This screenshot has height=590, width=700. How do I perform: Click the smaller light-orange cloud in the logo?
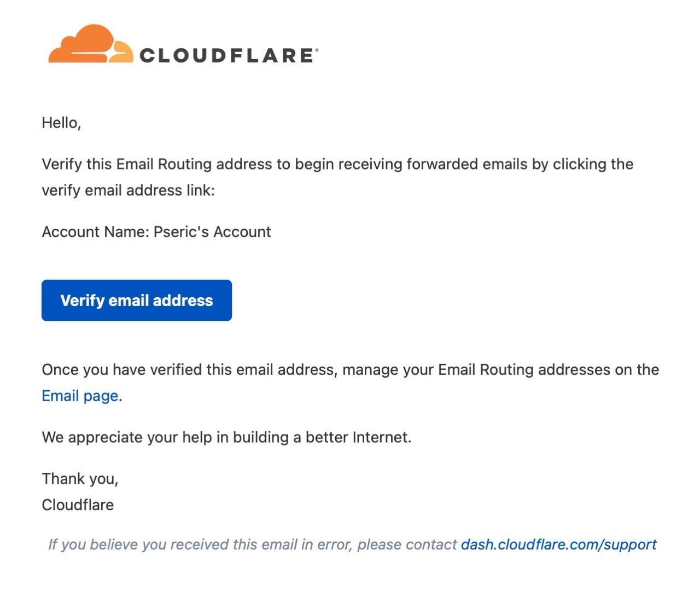point(121,53)
